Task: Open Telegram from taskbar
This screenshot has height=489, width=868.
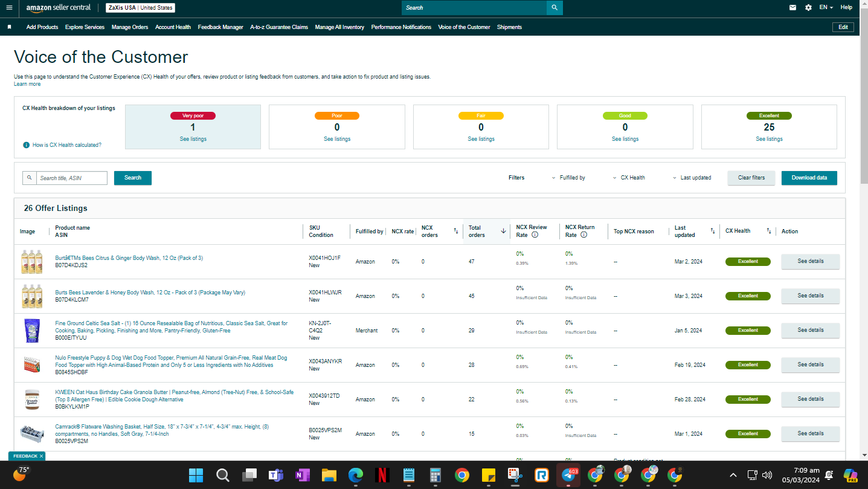Action: point(568,476)
